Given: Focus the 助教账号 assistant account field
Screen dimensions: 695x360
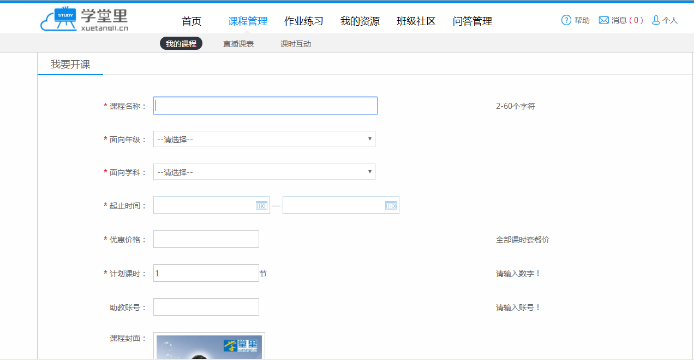Looking at the screenshot, I should point(206,307).
